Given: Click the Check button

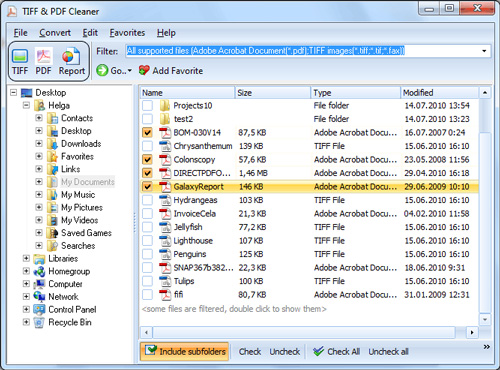Looking at the screenshot, I should click(250, 351).
